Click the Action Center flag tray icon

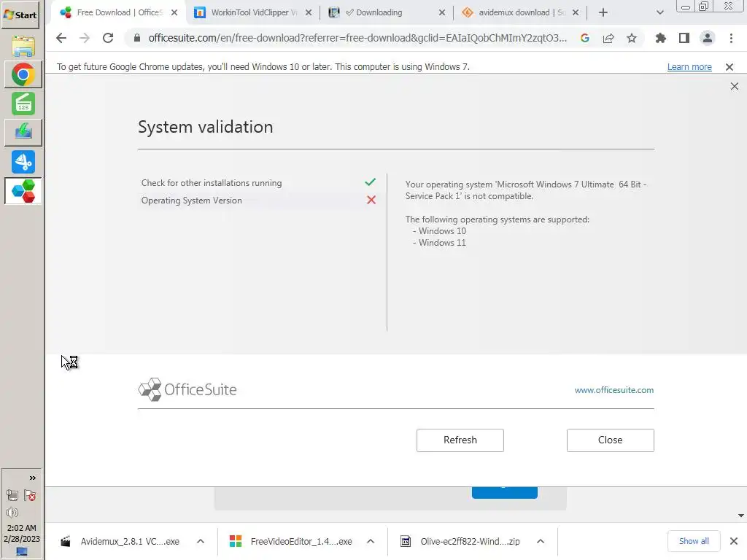coord(30,496)
